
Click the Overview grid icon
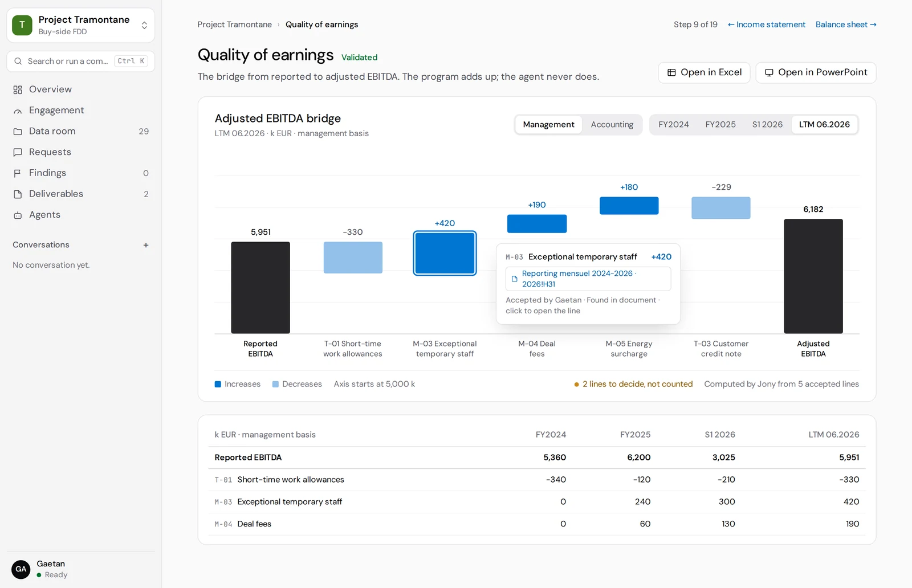(18, 89)
